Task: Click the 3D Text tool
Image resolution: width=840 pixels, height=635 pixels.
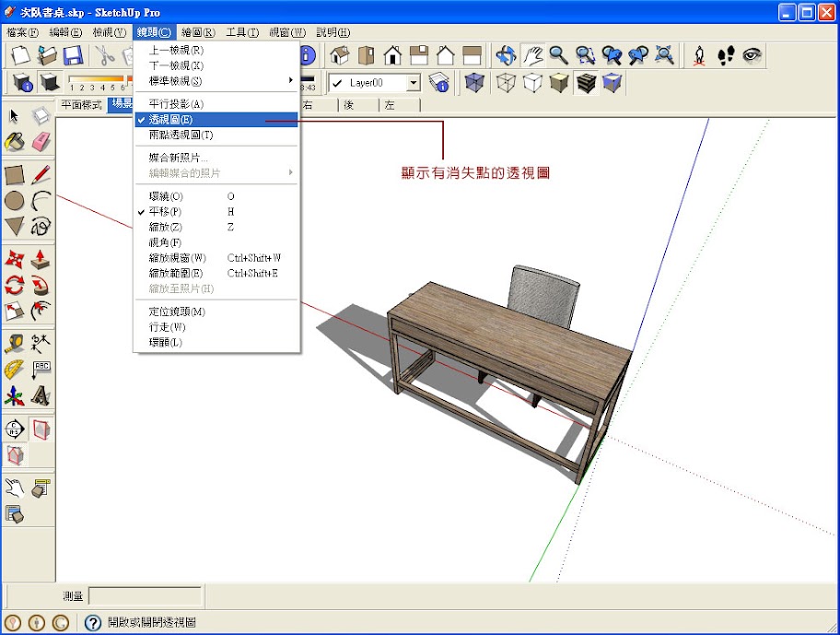Action: (x=41, y=396)
